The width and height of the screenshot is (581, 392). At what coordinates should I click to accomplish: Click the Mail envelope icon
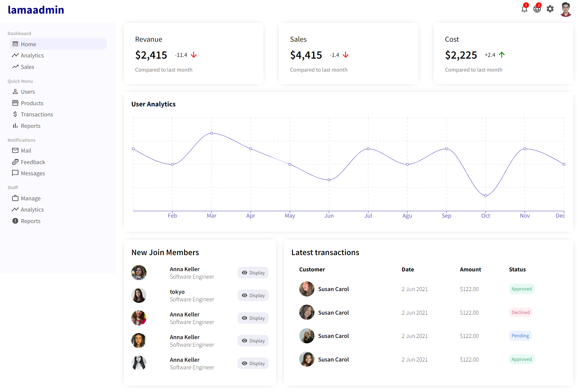coord(15,151)
